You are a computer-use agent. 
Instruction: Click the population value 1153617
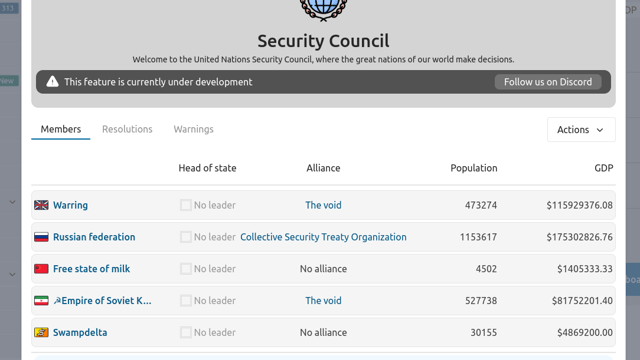point(478,237)
